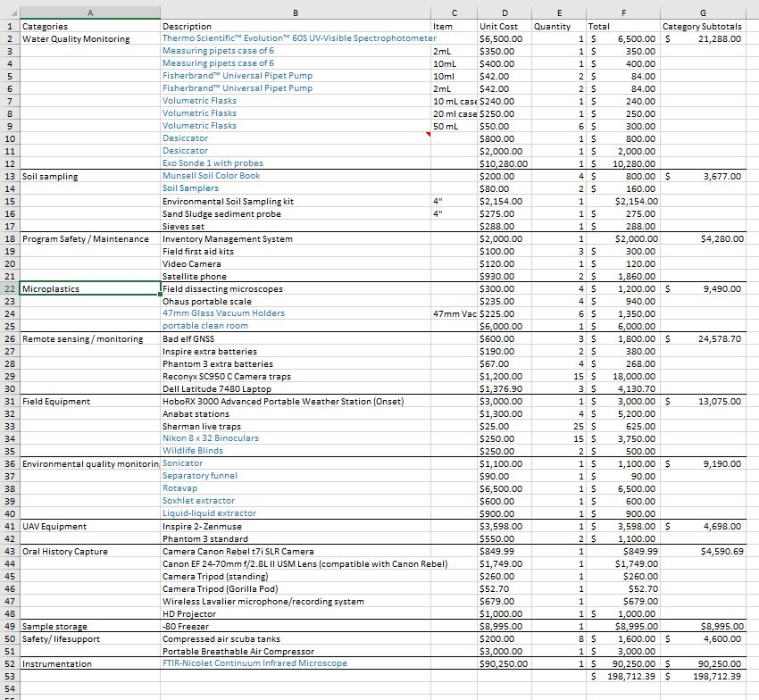Select the $90,250.00 unit cost cell

[x=505, y=663]
